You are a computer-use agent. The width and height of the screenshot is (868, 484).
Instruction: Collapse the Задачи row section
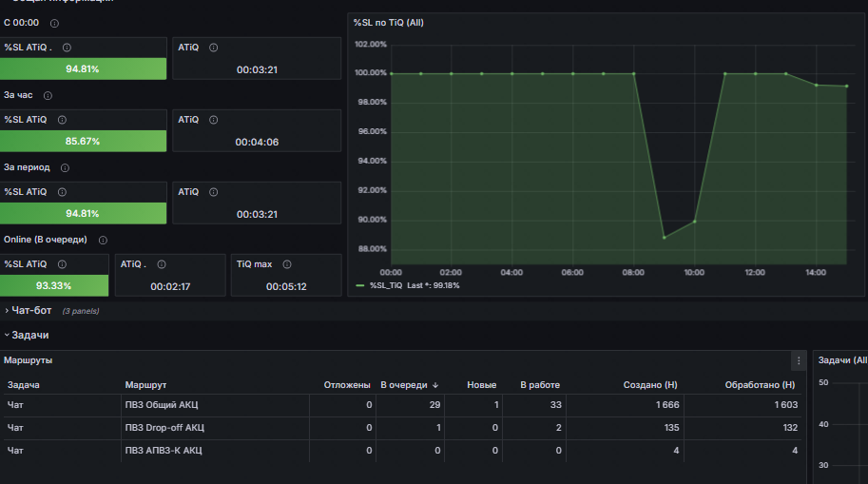click(29, 335)
